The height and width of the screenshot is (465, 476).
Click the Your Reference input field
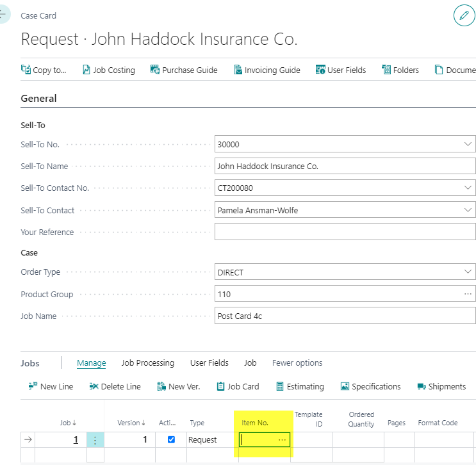(x=345, y=232)
